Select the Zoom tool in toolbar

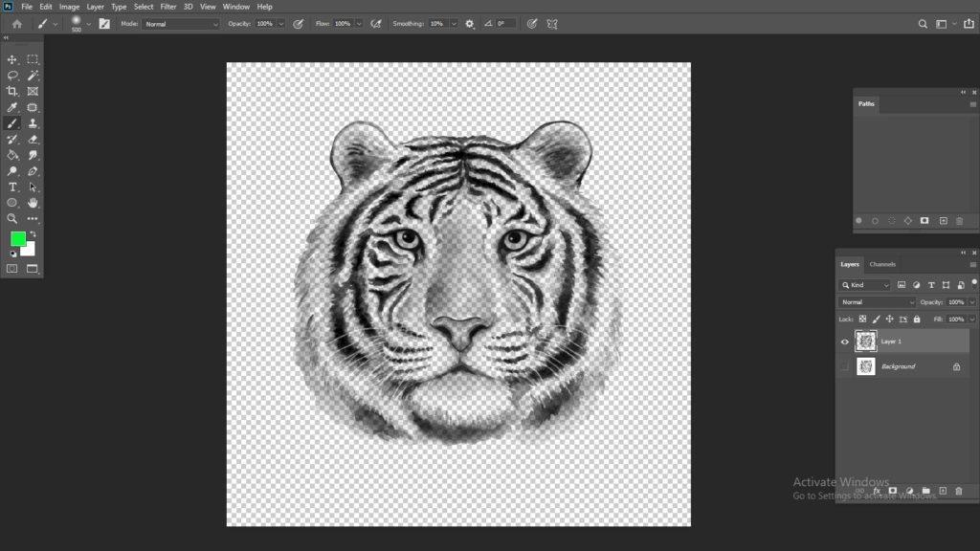click(x=11, y=219)
